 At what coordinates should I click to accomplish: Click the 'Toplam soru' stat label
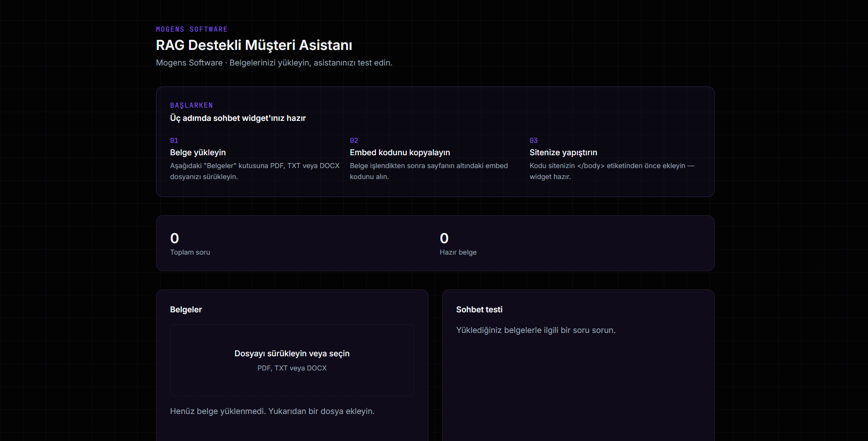[x=190, y=252]
